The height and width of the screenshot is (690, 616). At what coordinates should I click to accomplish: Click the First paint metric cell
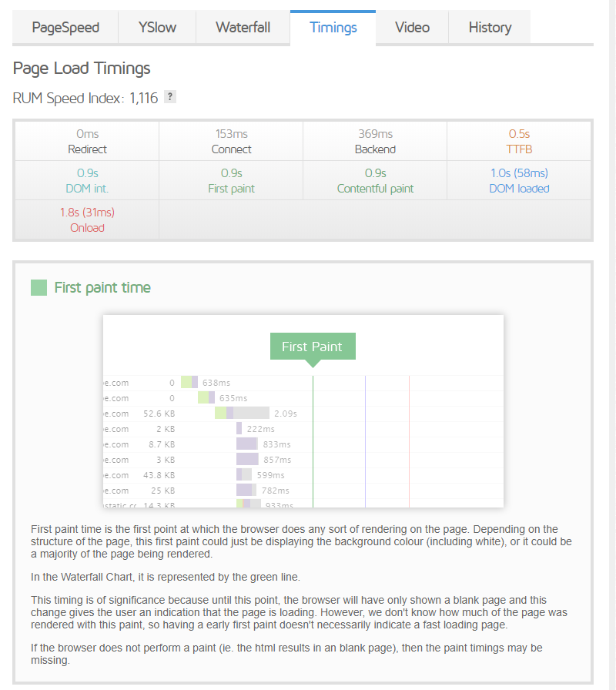coord(231,179)
